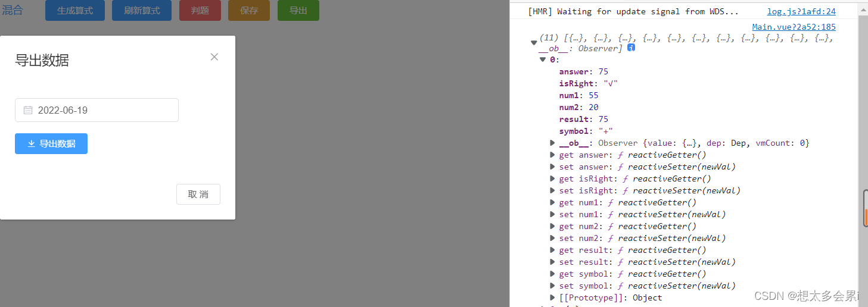Click the red 判题 button

200,11
